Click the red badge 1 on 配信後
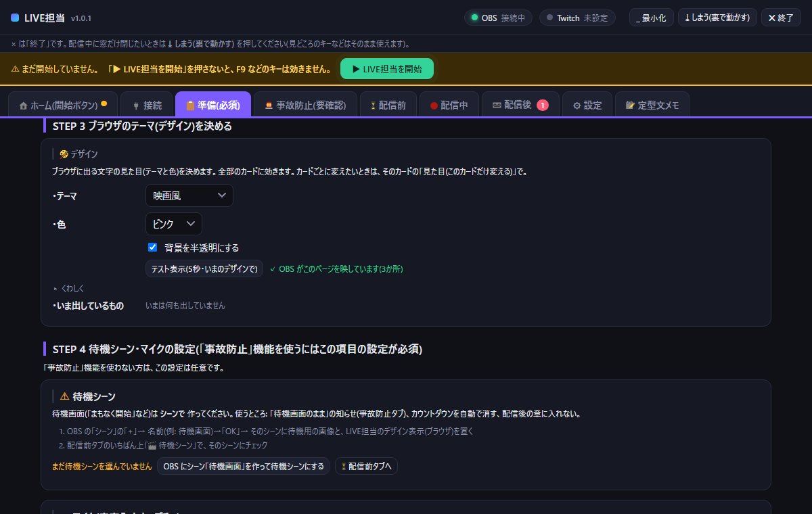Screen dimensions: 812x514 click(543, 105)
